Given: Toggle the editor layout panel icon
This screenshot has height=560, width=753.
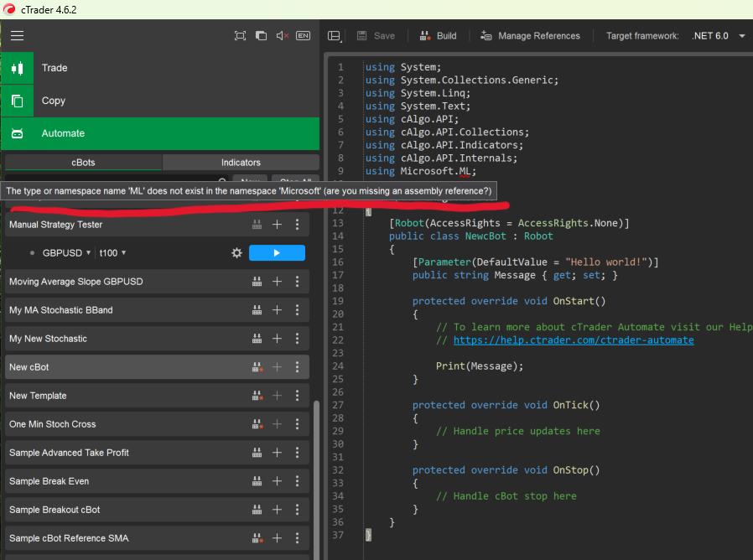Looking at the screenshot, I should (335, 36).
